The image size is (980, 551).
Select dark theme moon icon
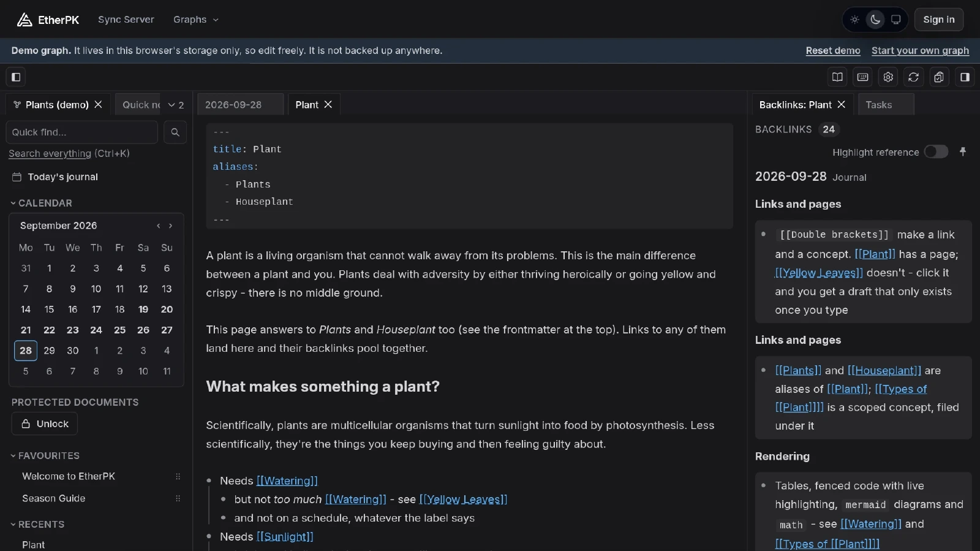[875, 20]
